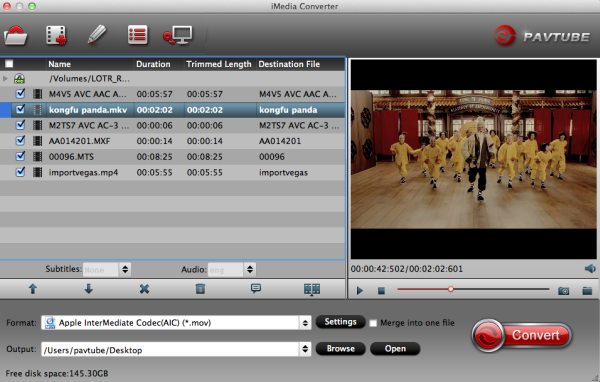
Task: Click the 00:08:25 duration cell
Action: (155, 157)
